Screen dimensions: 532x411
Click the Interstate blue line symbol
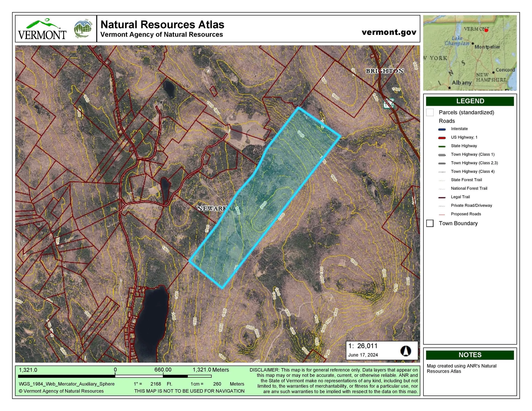tap(442, 129)
